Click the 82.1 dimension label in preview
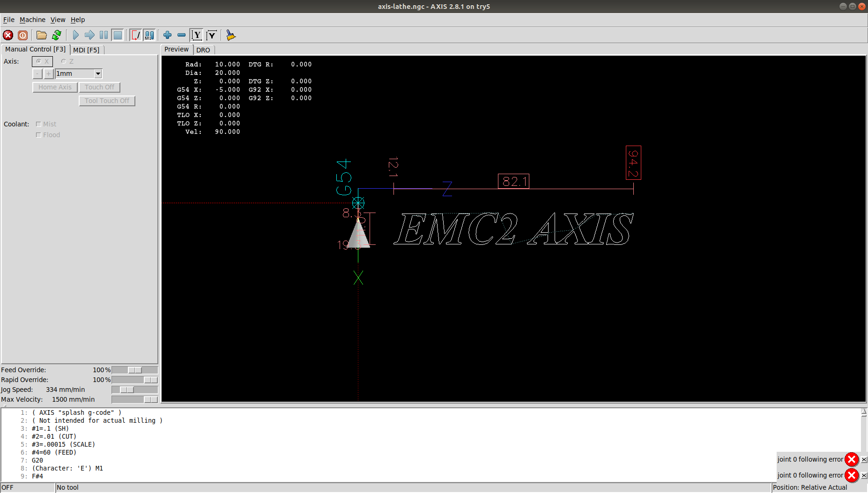The image size is (868, 493). tap(514, 181)
